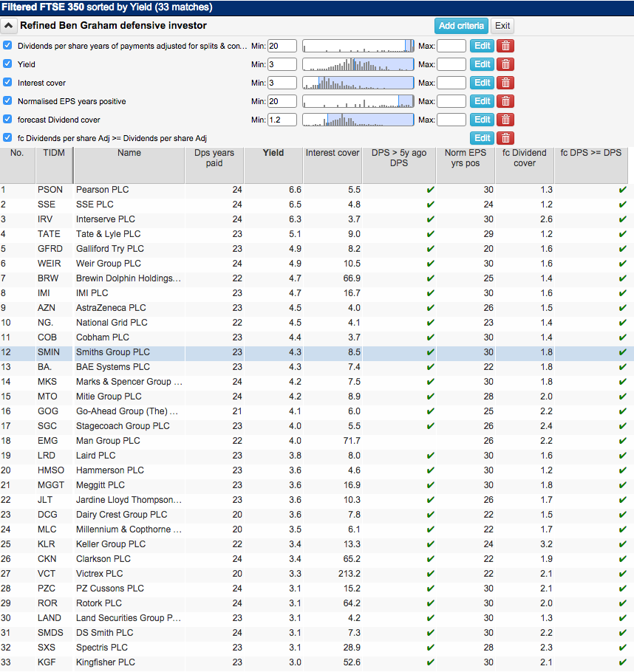Screen dimensions: 634x672
Task: Click the Weir Group PLC row
Action: coord(317,264)
